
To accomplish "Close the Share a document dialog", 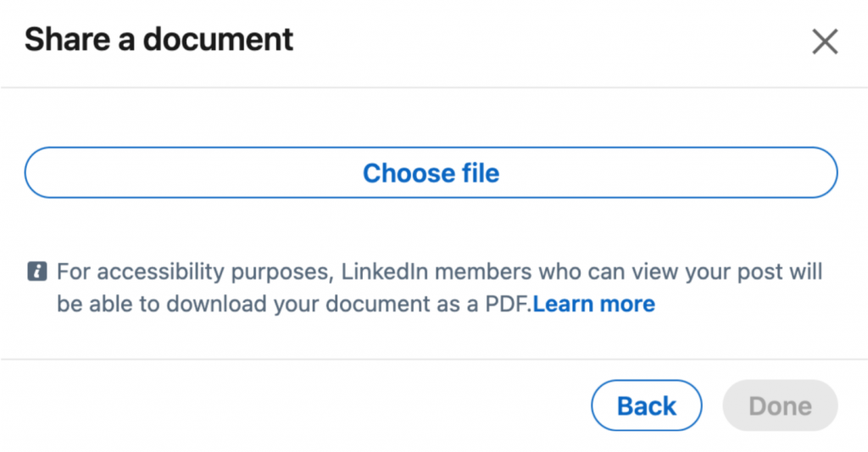I will [x=825, y=42].
